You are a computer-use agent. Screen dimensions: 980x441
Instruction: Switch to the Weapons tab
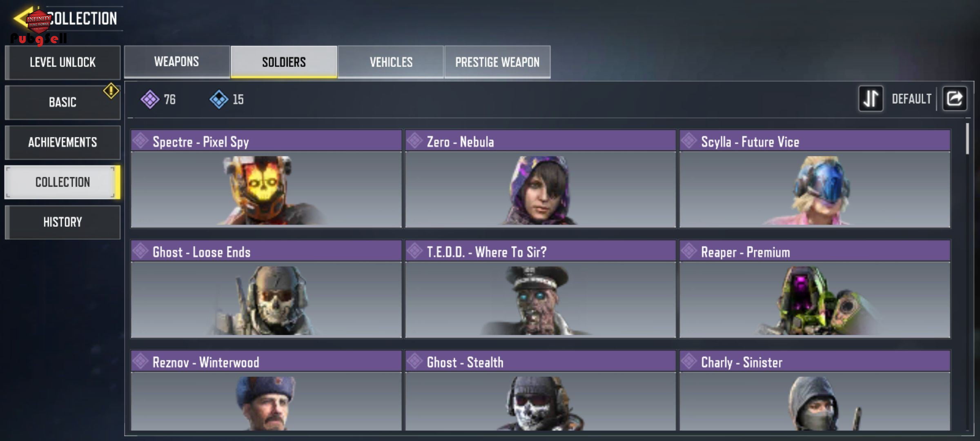[177, 62]
